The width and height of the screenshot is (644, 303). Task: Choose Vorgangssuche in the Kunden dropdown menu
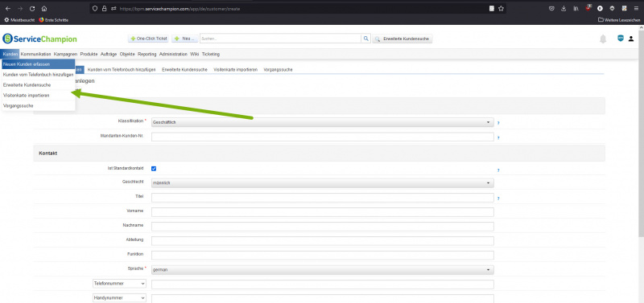pyautogui.click(x=39, y=105)
